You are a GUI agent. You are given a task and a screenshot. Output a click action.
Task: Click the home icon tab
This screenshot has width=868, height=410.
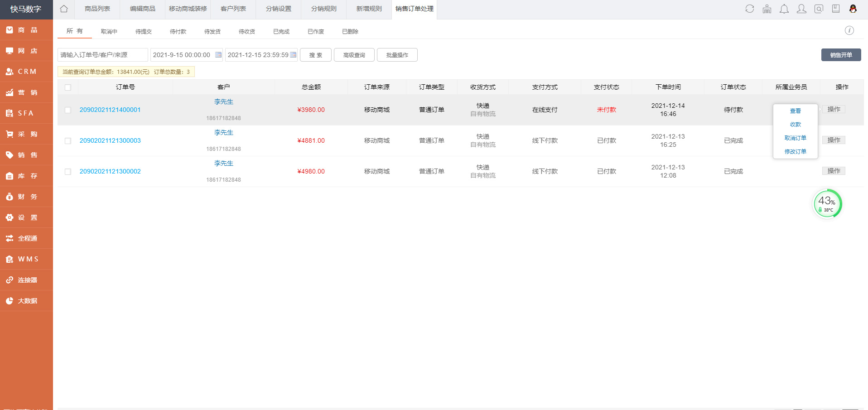64,9
